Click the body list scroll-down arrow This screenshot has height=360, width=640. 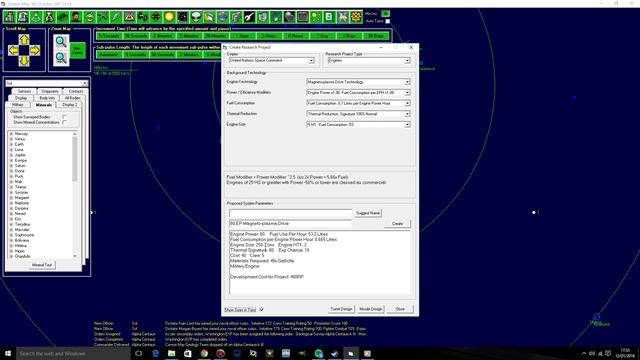(75, 256)
